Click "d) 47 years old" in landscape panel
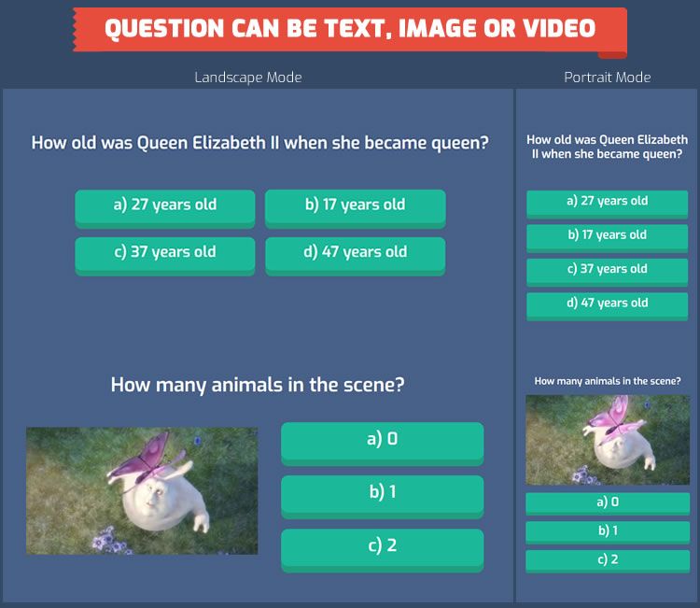 355,252
